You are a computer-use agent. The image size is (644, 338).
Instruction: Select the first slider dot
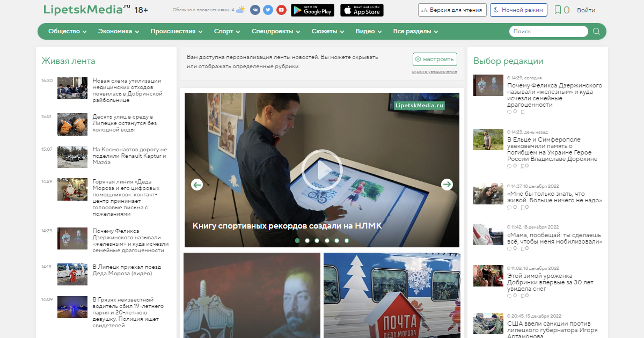click(x=297, y=241)
